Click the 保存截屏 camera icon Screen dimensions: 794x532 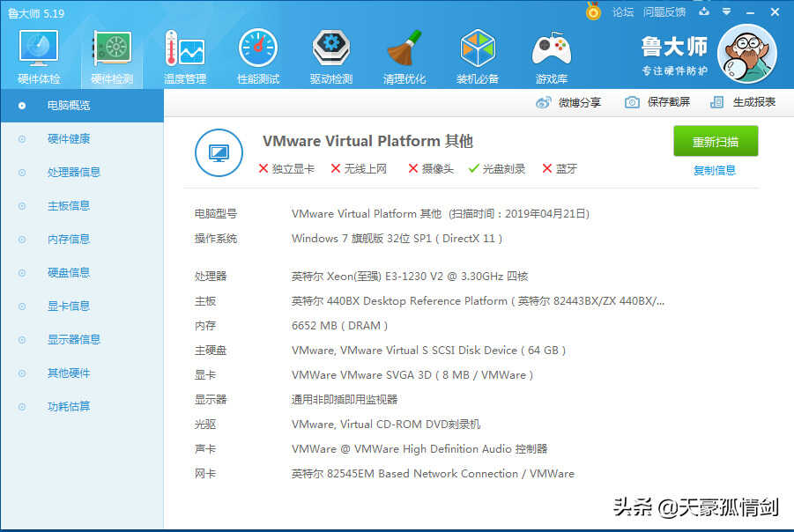pyautogui.click(x=632, y=102)
